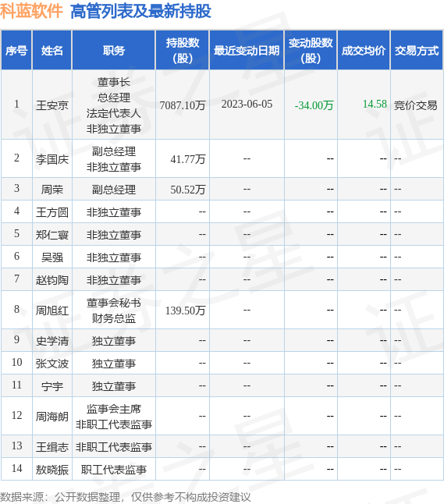Select the name 赵钧陶
The width and height of the screenshot is (444, 504).
pyautogui.click(x=52, y=280)
